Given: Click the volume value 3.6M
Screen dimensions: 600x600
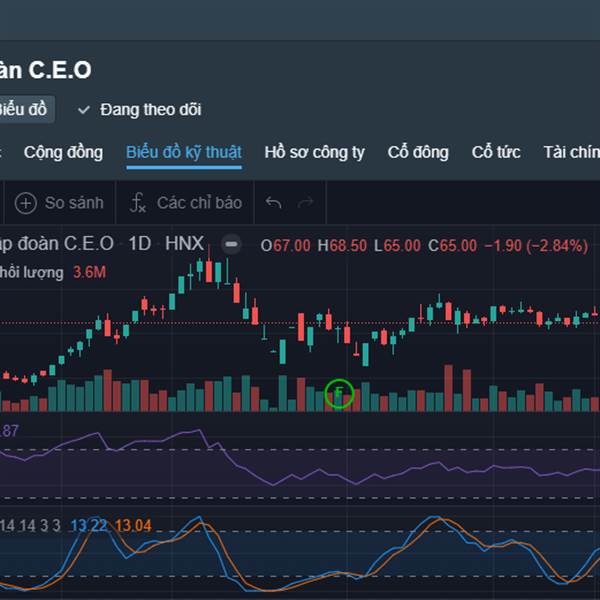Looking at the screenshot, I should 90,272.
